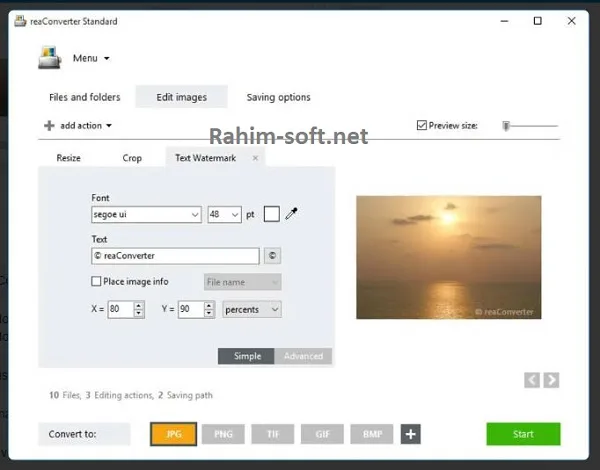Adjust the Preview size slider handle

(506, 126)
